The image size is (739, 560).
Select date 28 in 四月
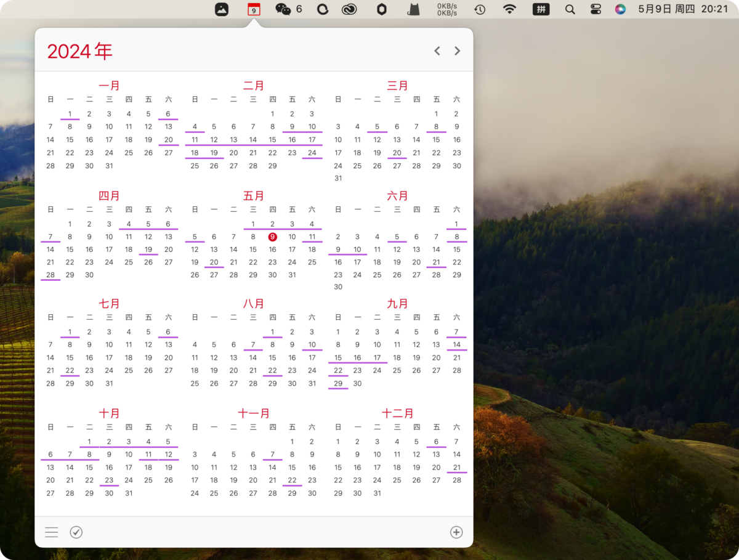pyautogui.click(x=50, y=275)
